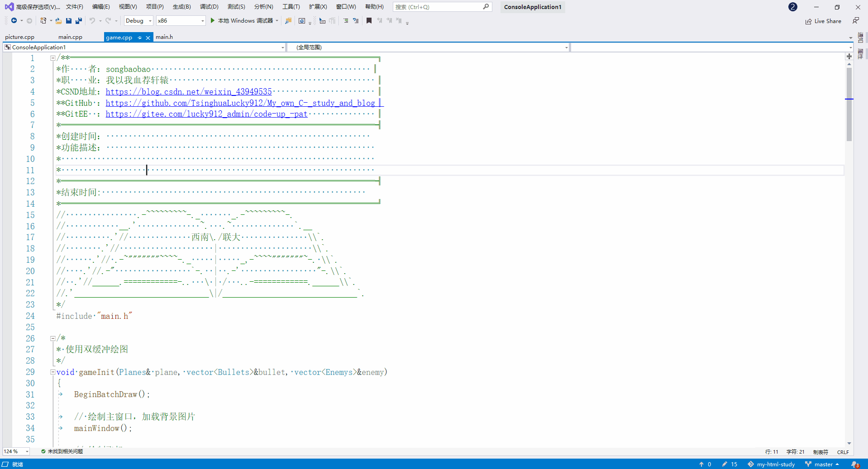Close the game.cpp tab
Image resolution: width=868 pixels, height=469 pixels.
tap(148, 38)
